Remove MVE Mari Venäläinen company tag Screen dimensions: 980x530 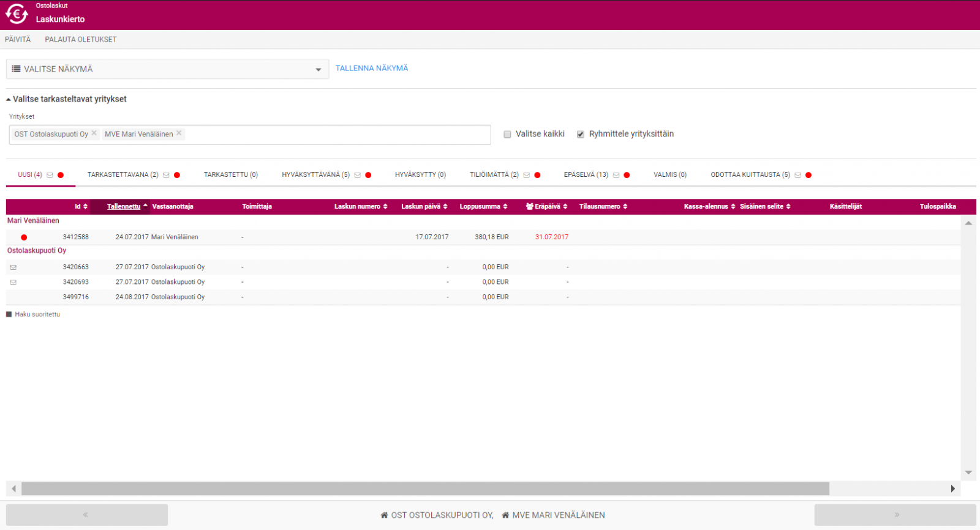pyautogui.click(x=179, y=133)
